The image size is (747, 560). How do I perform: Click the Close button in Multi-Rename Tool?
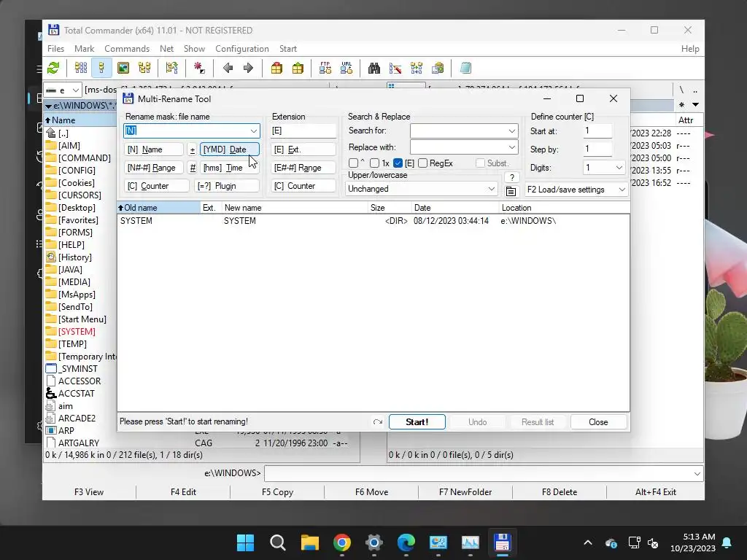[598, 422]
